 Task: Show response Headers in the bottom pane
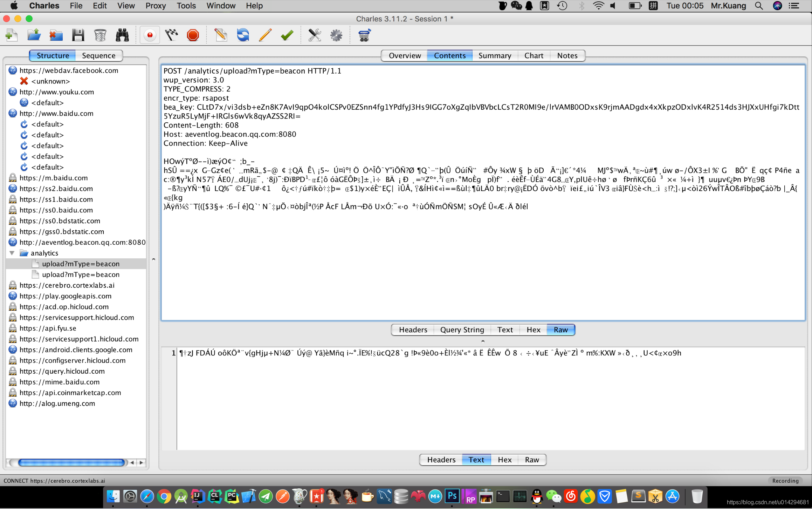point(441,460)
